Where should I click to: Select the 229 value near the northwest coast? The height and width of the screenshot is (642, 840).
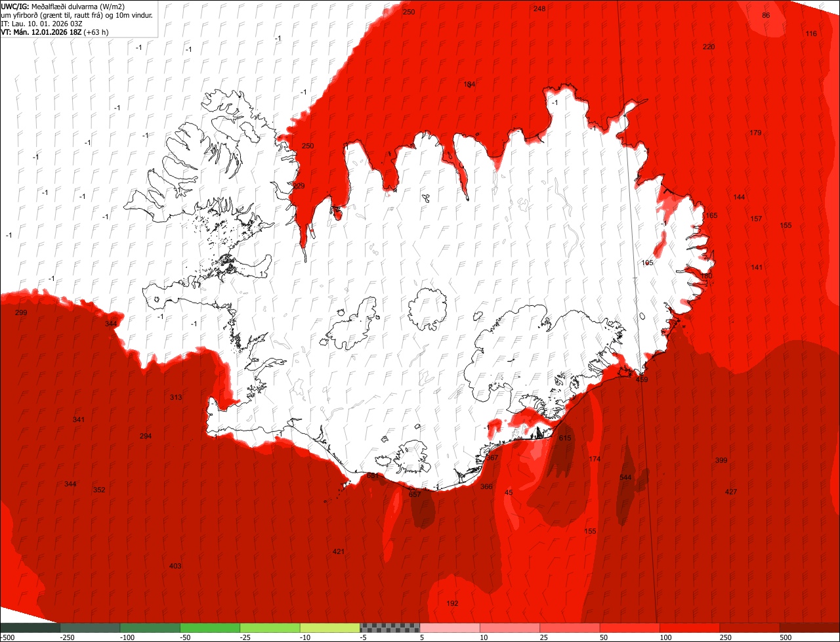point(299,186)
